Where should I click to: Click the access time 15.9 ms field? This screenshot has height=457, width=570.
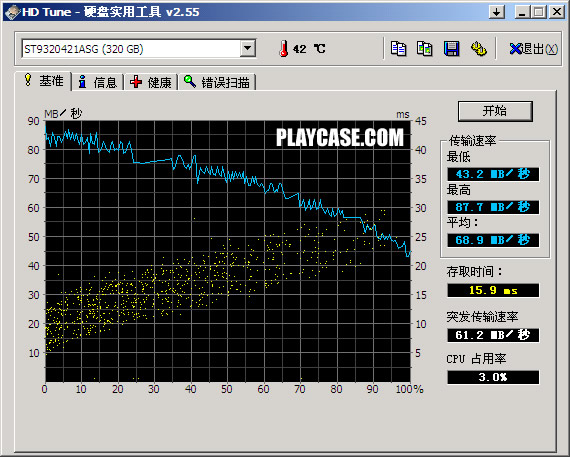(493, 290)
